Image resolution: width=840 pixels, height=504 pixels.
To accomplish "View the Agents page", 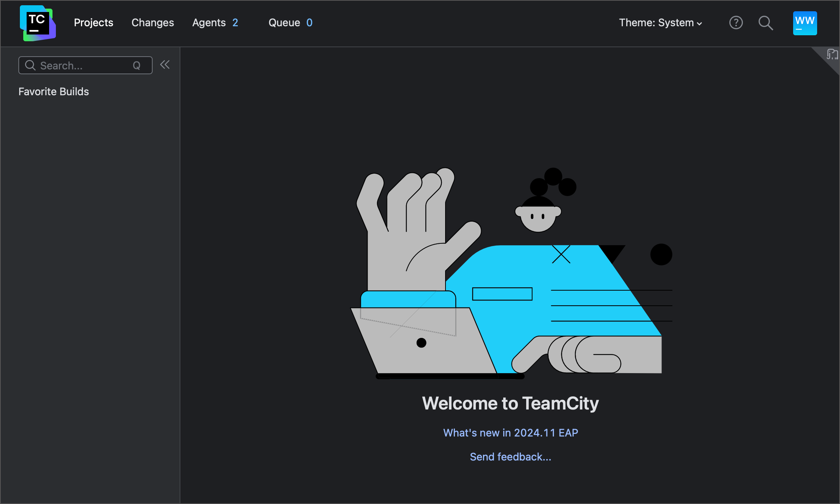I will tap(209, 22).
